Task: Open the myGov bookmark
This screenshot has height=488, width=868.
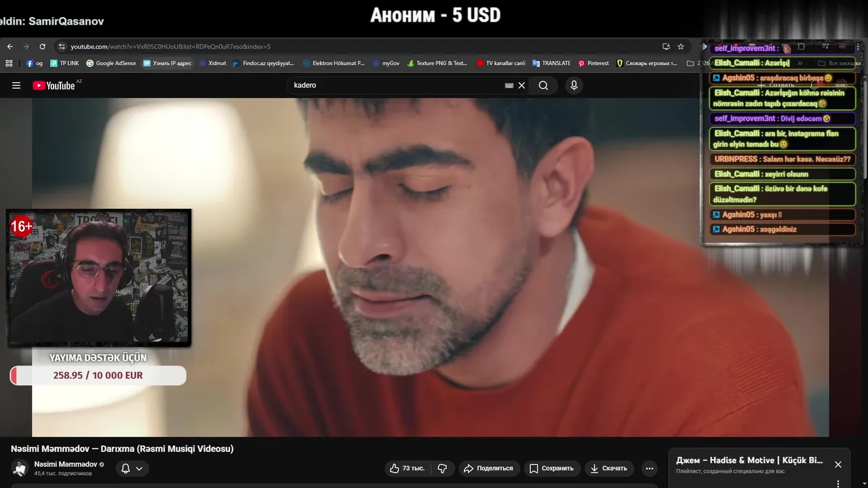Action: 386,63
